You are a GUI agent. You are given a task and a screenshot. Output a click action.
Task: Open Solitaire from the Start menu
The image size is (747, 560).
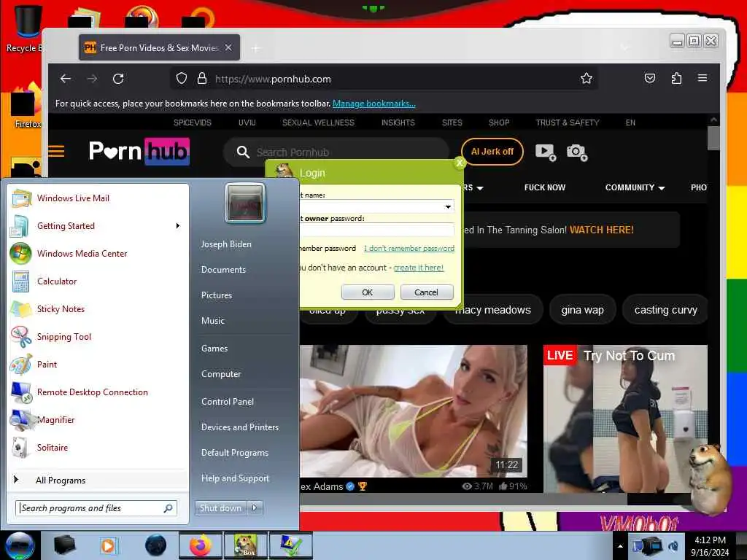tap(98, 448)
